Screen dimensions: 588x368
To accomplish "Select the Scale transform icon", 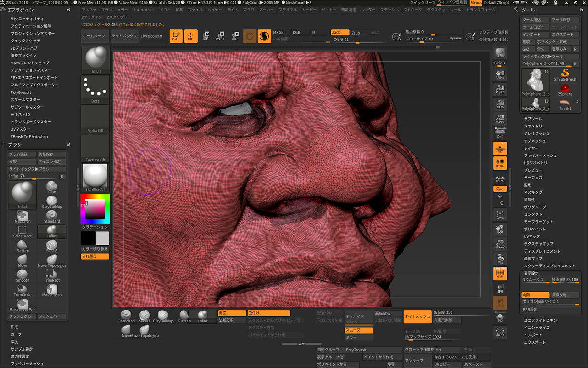I will pyautogui.click(x=220, y=36).
